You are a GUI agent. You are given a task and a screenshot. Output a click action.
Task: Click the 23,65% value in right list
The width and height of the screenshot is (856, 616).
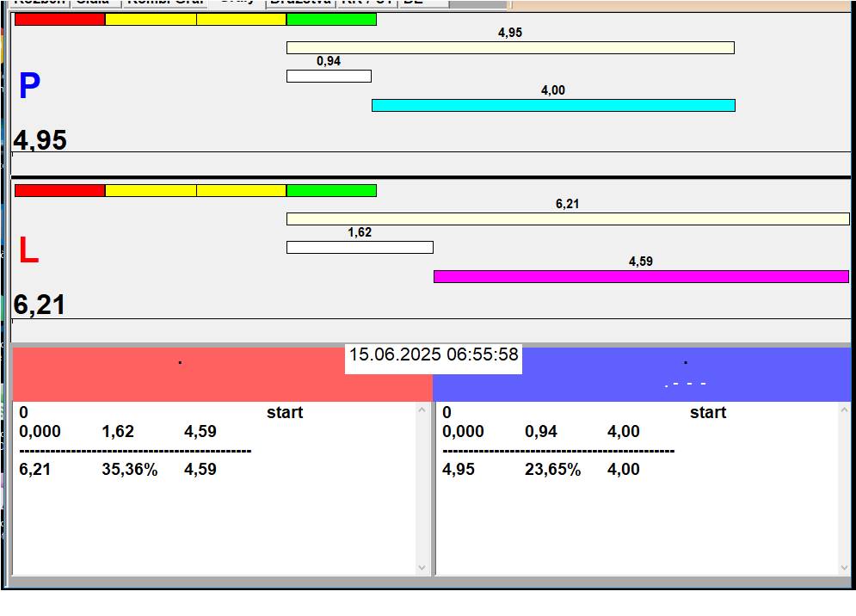point(552,469)
